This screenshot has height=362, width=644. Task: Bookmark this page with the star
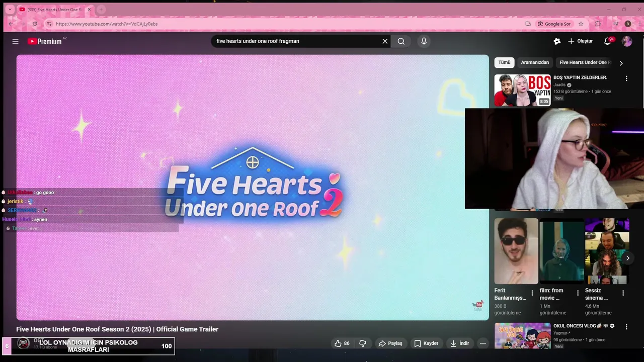coord(581,24)
